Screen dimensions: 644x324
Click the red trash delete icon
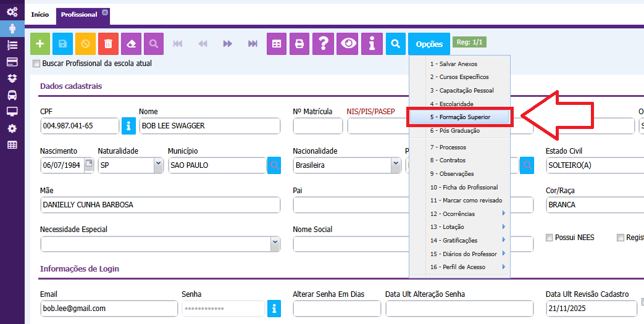tap(108, 44)
